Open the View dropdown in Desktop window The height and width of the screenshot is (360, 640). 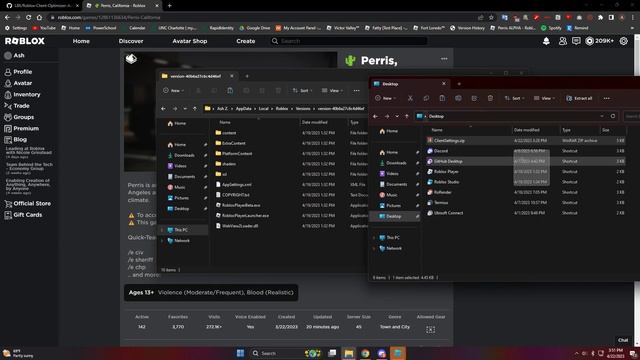pyautogui.click(x=545, y=98)
